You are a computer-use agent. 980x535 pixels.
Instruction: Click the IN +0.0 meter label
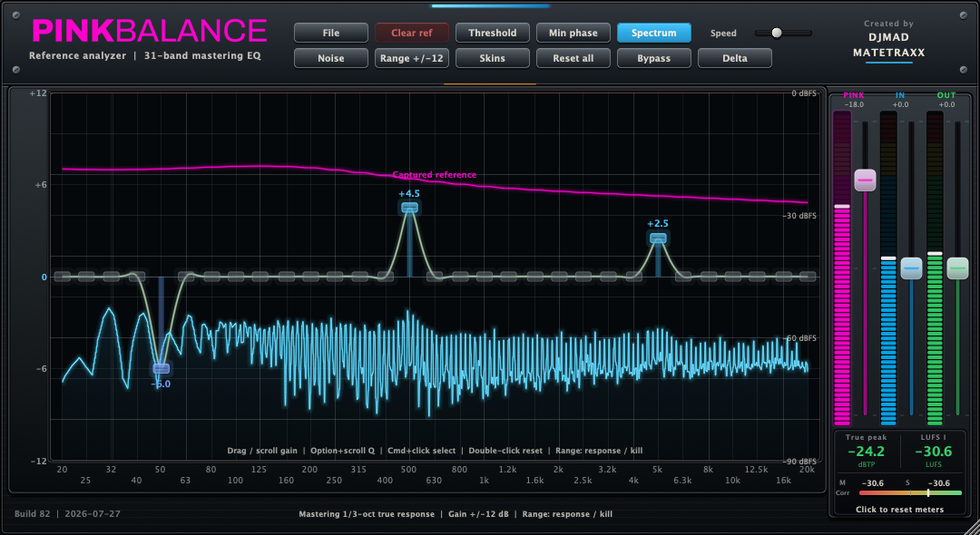click(900, 100)
